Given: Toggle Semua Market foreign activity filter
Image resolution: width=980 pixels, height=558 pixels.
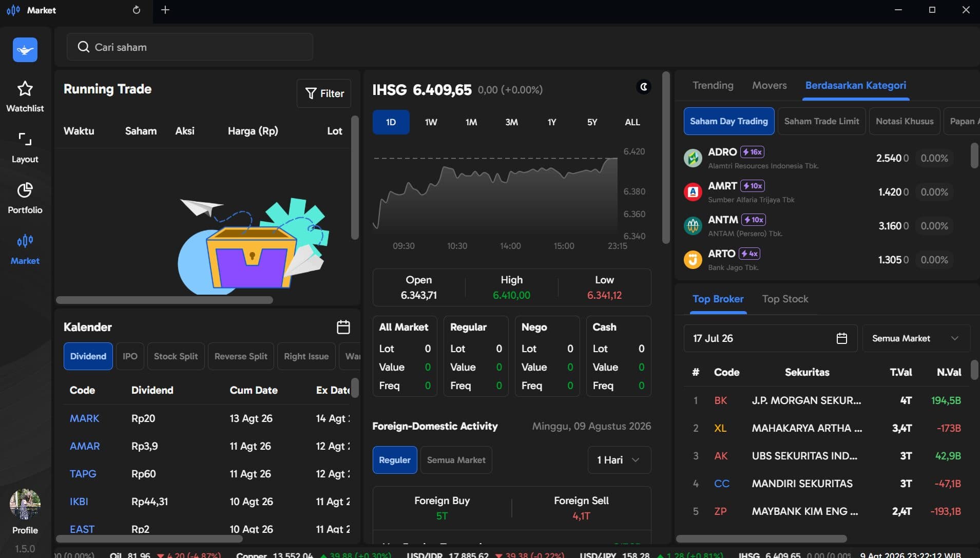Looking at the screenshot, I should (x=456, y=460).
